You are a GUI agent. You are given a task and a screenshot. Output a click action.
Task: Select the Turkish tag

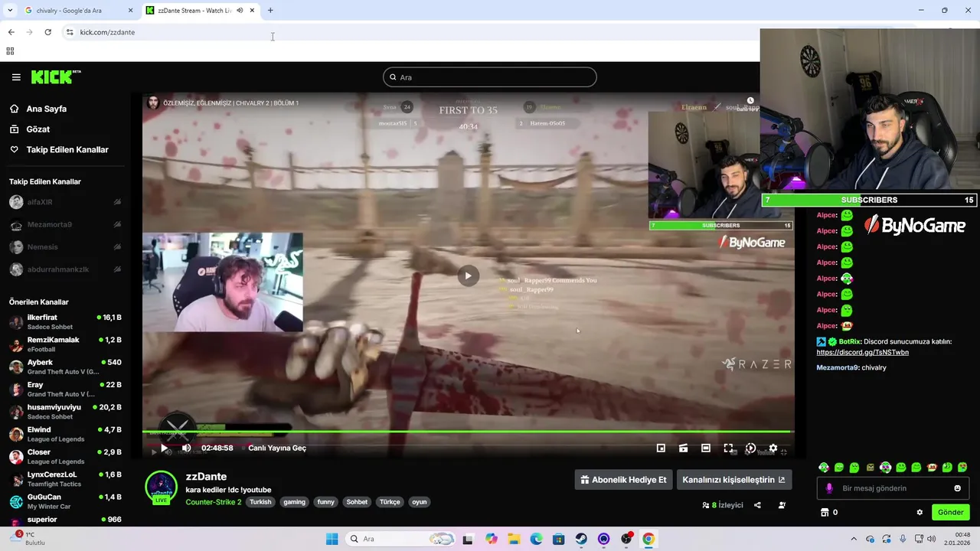click(260, 502)
